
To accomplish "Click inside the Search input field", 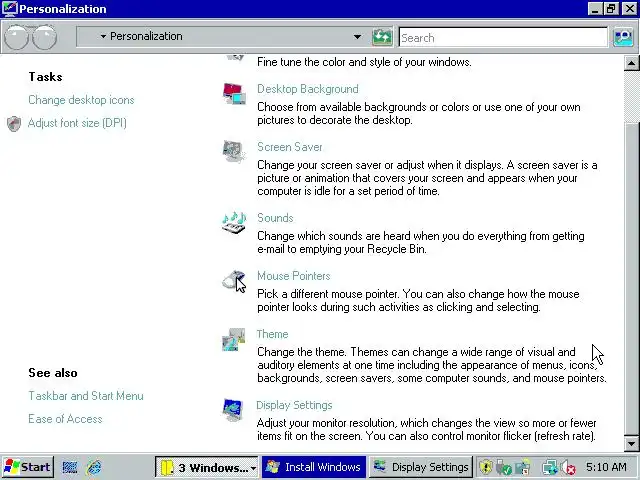I will [503, 38].
